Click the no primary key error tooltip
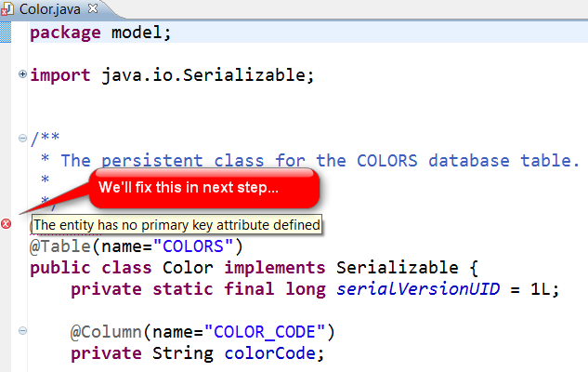 [x=176, y=225]
